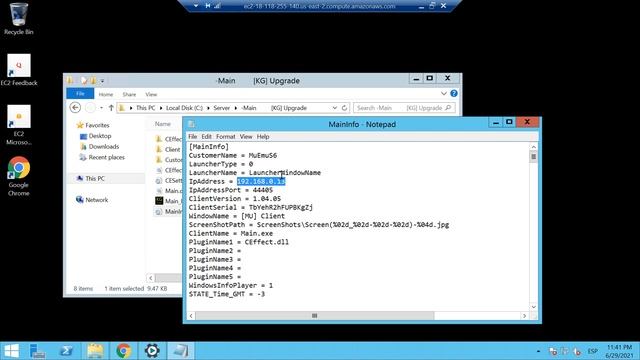Open the gear settings taskbar app
640x360 pixels.
[152, 351]
